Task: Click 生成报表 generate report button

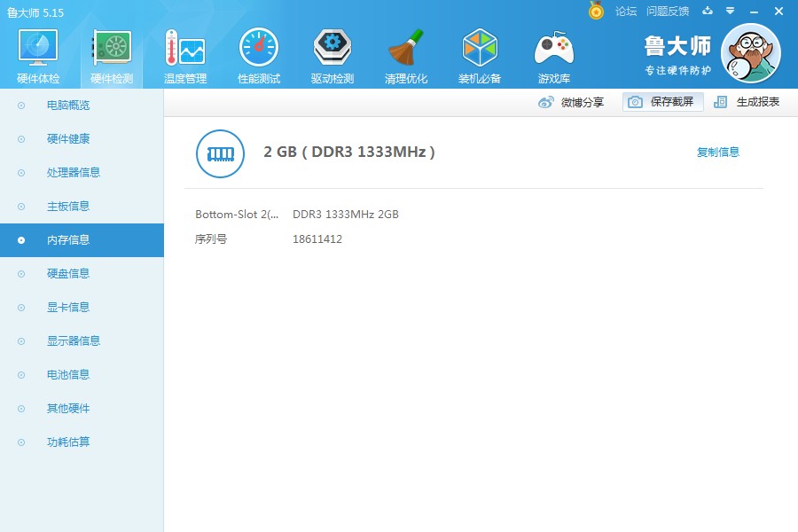Action: coord(747,102)
